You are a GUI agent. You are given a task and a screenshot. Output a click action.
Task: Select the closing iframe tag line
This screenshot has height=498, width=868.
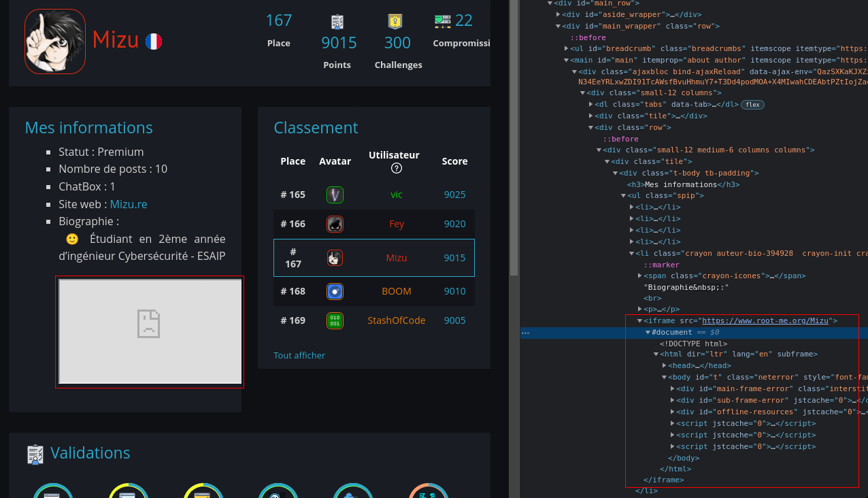663,480
